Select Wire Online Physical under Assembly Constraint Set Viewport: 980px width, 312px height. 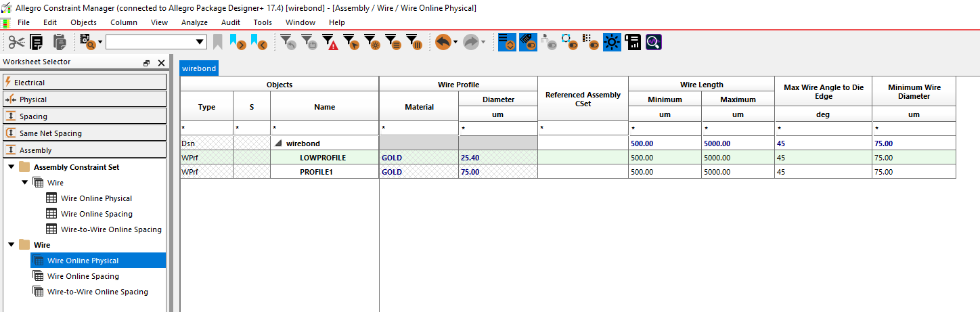pyautogui.click(x=96, y=198)
